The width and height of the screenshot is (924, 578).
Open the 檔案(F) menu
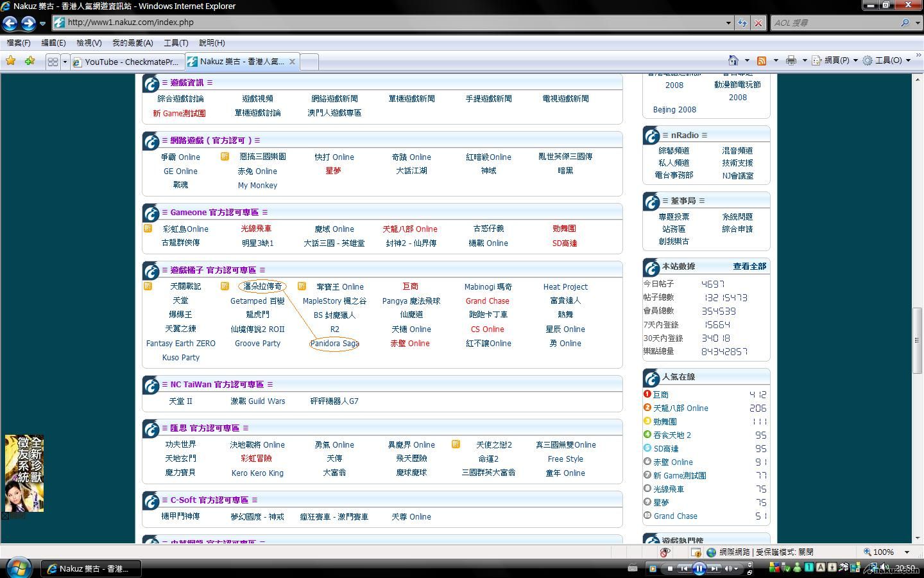(x=19, y=43)
